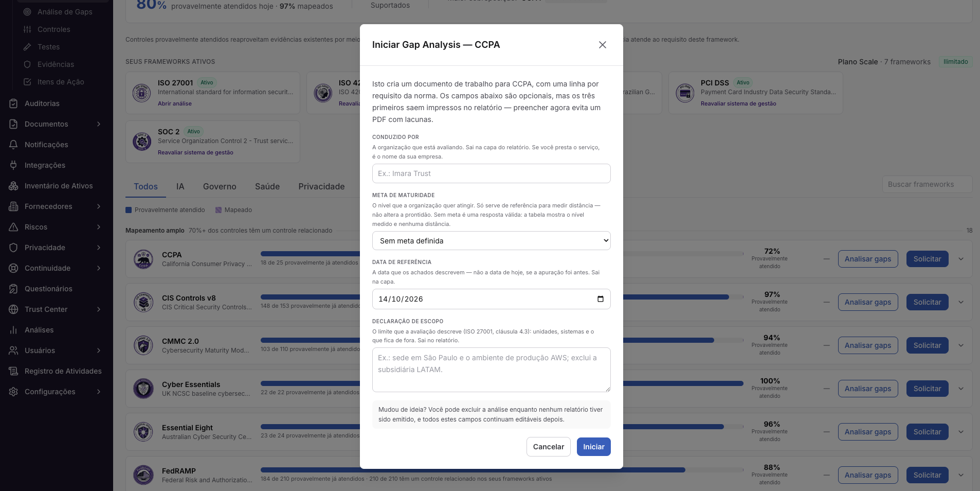The height and width of the screenshot is (491, 980).
Task: Switch to the Privacidade tab
Action: pyautogui.click(x=322, y=186)
